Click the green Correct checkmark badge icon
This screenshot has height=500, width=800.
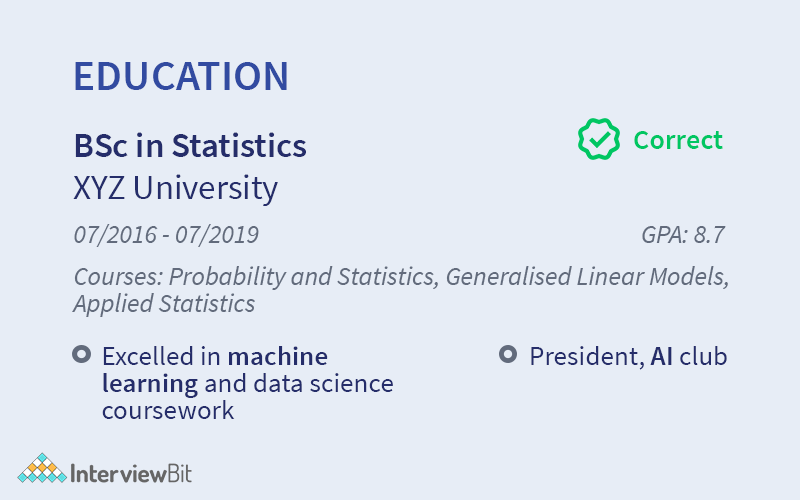(x=599, y=140)
